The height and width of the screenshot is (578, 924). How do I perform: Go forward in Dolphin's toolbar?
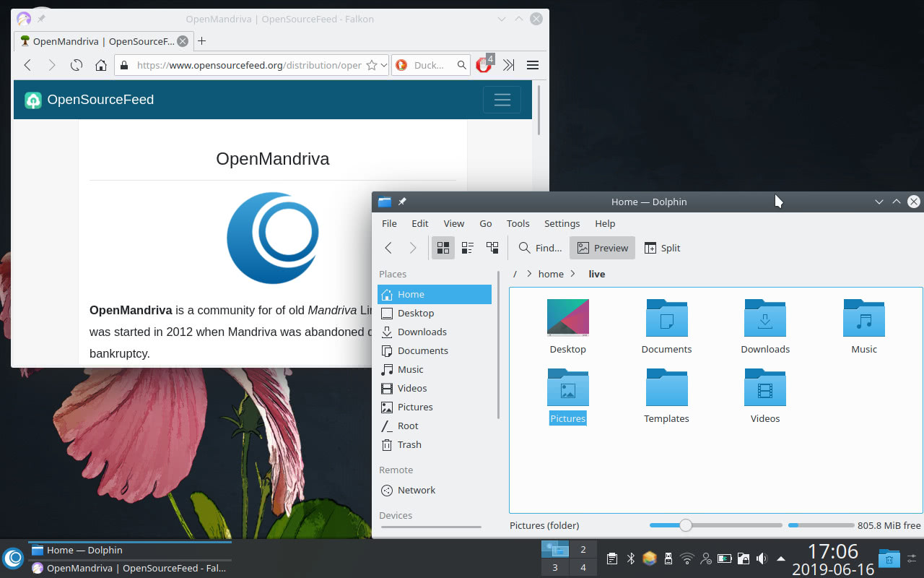pos(413,248)
